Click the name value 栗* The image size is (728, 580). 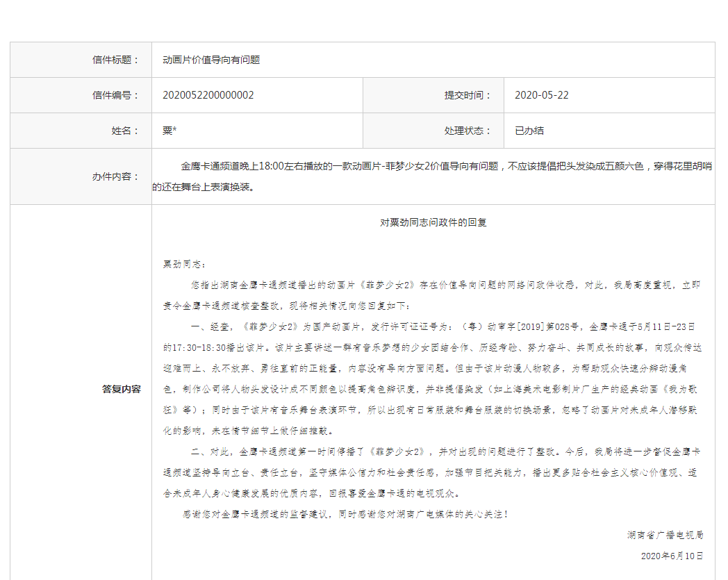point(169,131)
